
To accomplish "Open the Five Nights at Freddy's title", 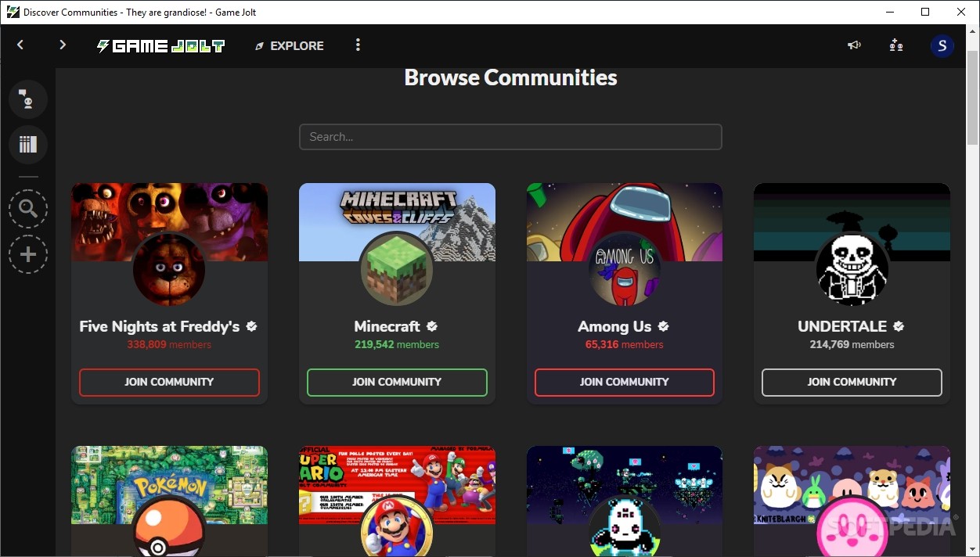I will point(160,326).
